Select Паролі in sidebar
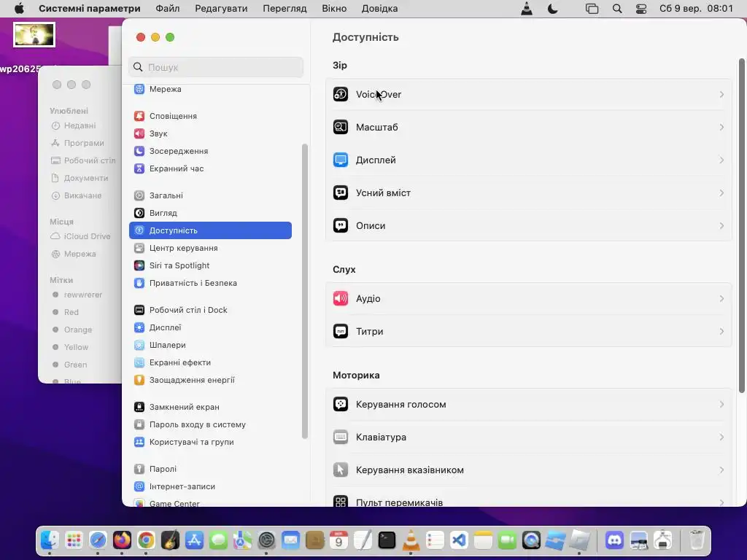 (210, 469)
